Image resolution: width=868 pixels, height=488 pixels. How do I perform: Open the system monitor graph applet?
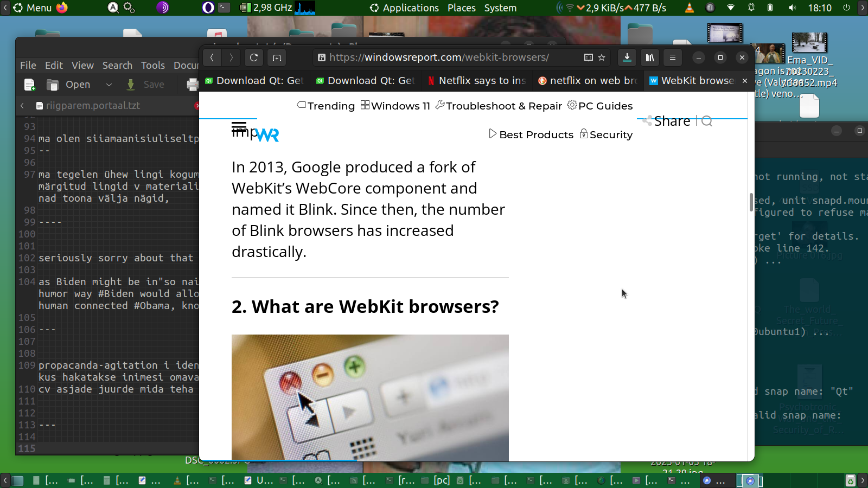305,8
